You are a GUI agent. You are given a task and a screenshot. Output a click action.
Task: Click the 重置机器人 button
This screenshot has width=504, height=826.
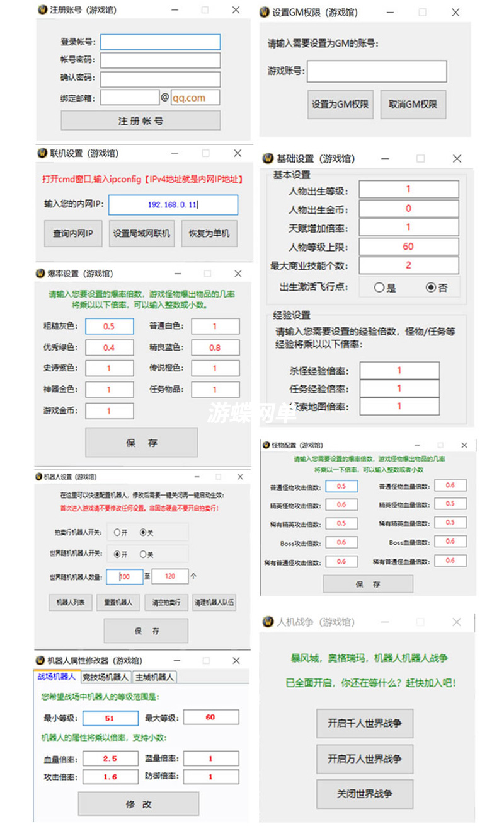[118, 602]
